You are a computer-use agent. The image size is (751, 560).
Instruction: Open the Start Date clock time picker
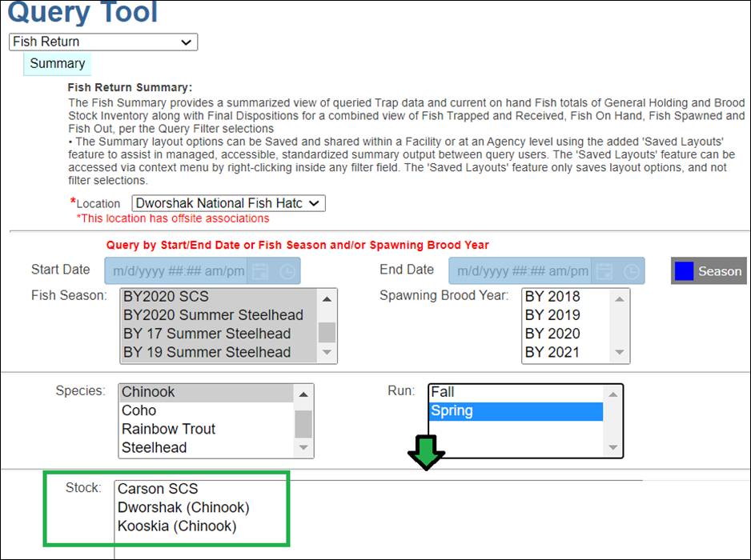(287, 272)
